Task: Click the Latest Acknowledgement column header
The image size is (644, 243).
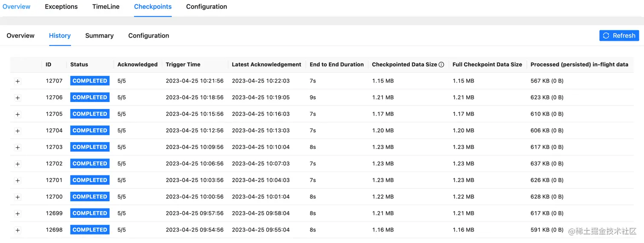Action: (x=267, y=65)
